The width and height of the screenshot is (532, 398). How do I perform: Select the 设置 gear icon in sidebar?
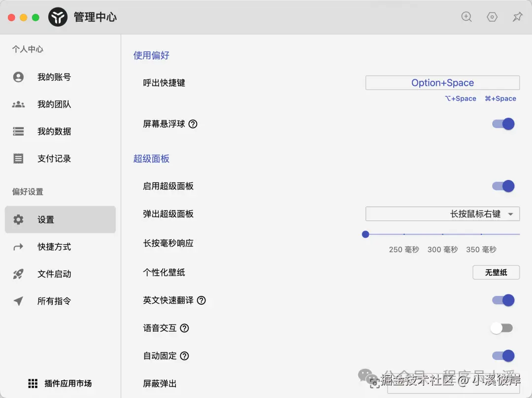click(x=18, y=219)
